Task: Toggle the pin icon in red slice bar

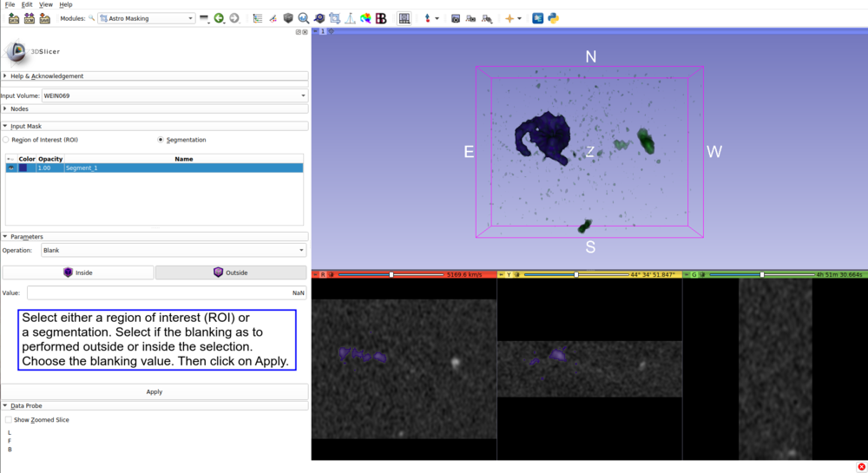Action: [x=316, y=274]
